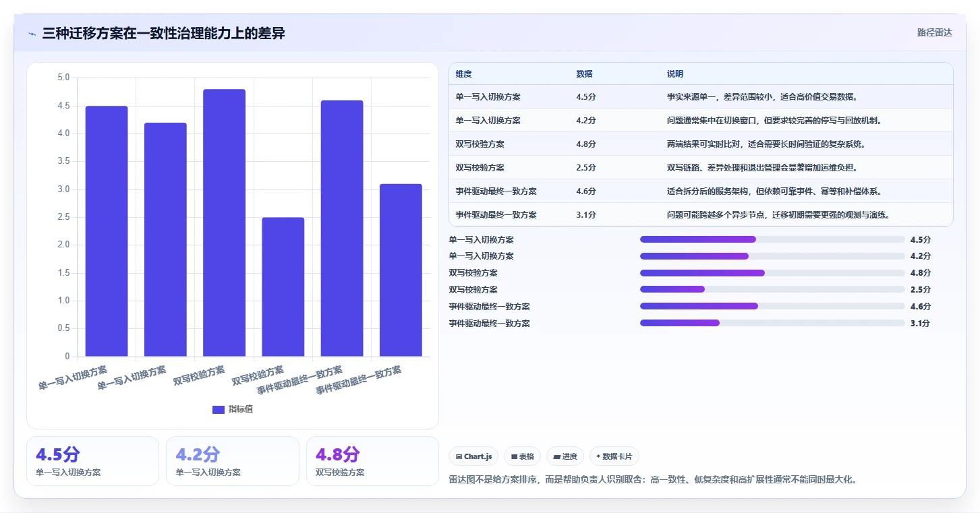
Task: Click the 2.5 y-axis label
Action: 63,217
